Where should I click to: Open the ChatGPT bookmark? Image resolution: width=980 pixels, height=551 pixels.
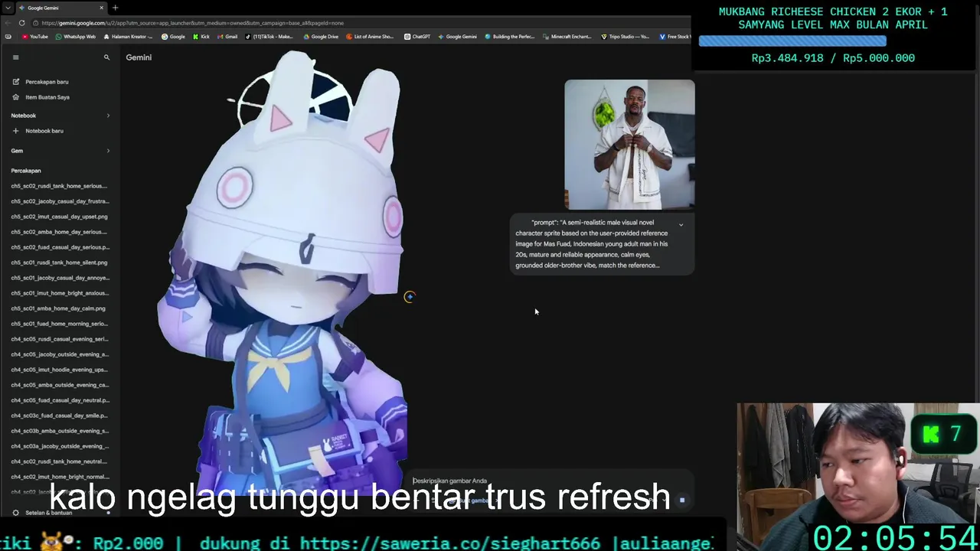click(417, 37)
